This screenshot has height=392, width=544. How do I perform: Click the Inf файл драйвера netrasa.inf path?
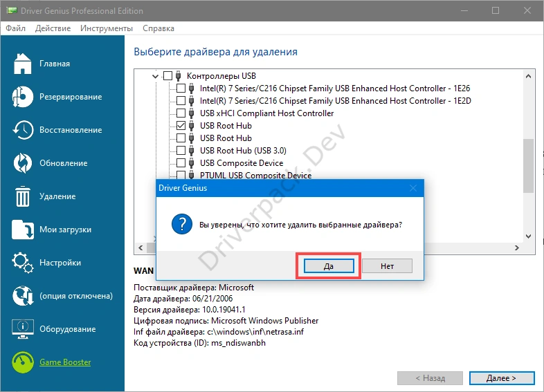coord(219,332)
